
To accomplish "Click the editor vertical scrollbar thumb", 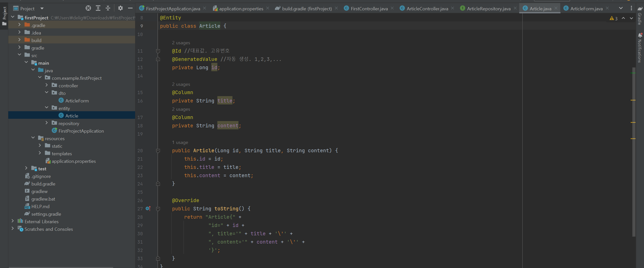I will (x=633, y=152).
